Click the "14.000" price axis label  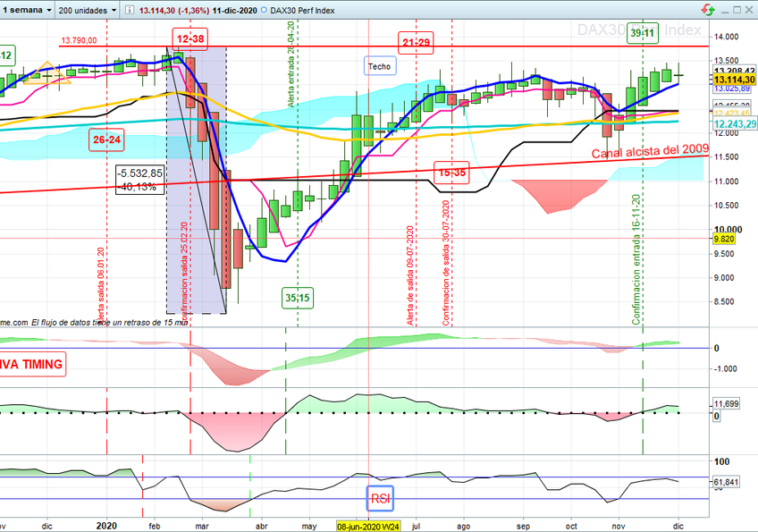[x=726, y=37]
